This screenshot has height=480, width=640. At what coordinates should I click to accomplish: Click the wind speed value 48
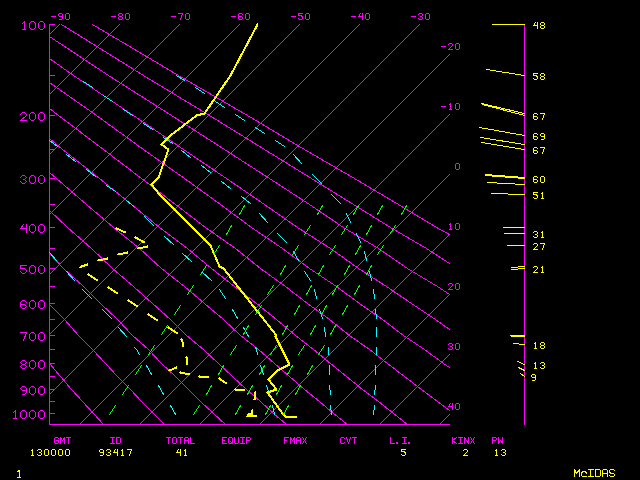pyautogui.click(x=538, y=25)
